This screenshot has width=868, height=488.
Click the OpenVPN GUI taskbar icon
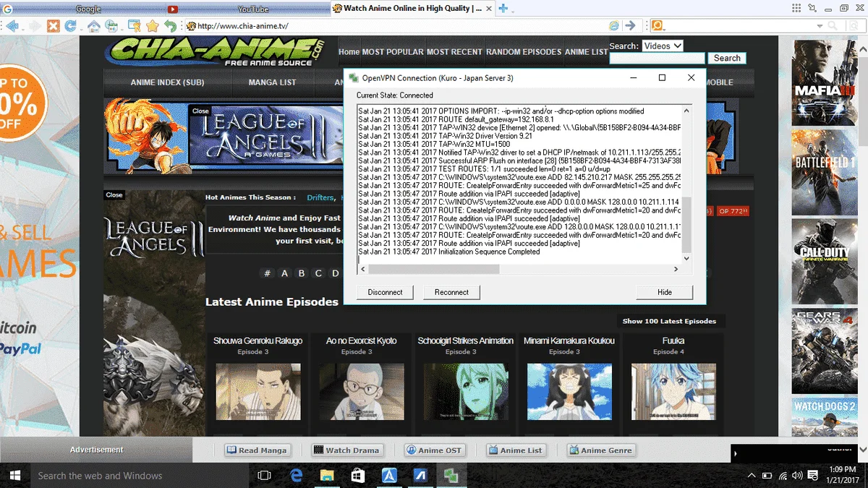coord(451,476)
